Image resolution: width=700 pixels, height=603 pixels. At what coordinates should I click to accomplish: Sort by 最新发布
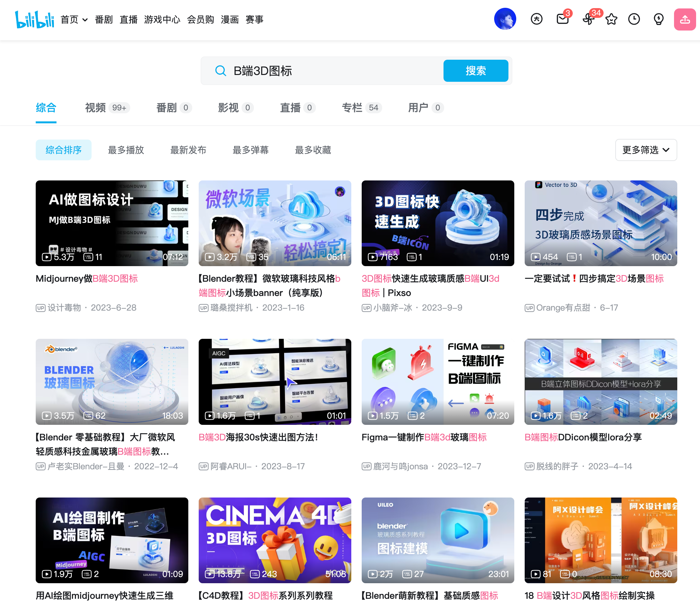coord(188,150)
